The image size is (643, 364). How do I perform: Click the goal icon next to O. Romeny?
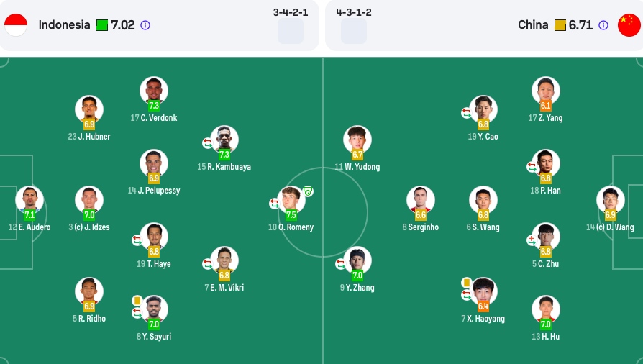[x=308, y=191]
